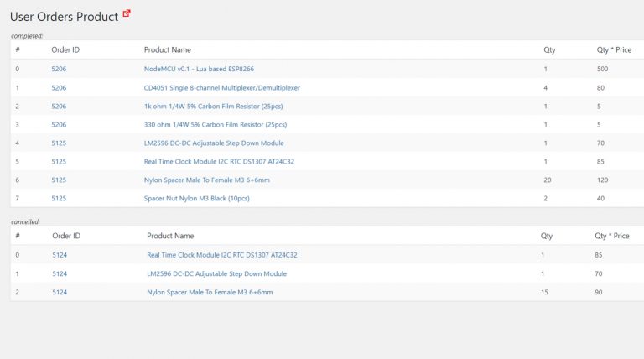Open LM2596 Step Down Module in cancelled table

[216, 273]
